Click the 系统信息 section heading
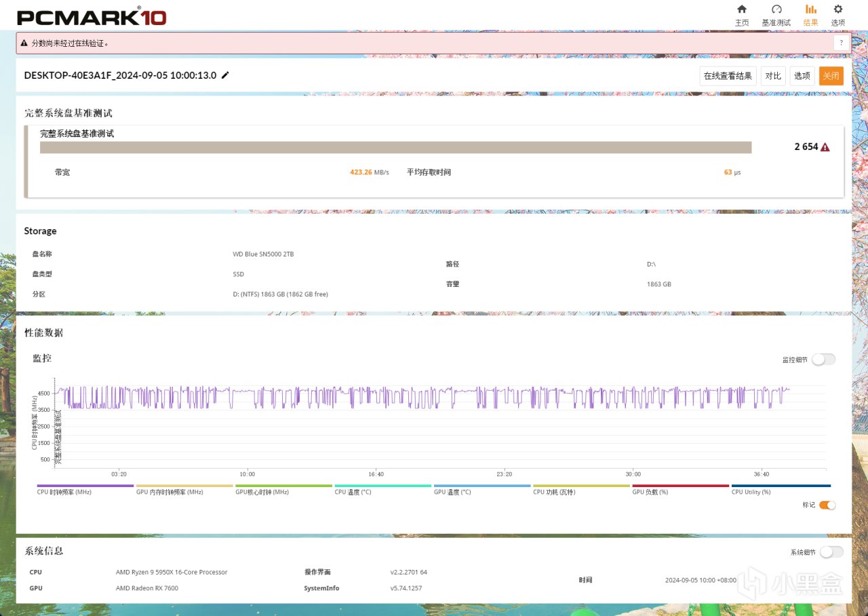This screenshot has height=616, width=868. click(43, 552)
